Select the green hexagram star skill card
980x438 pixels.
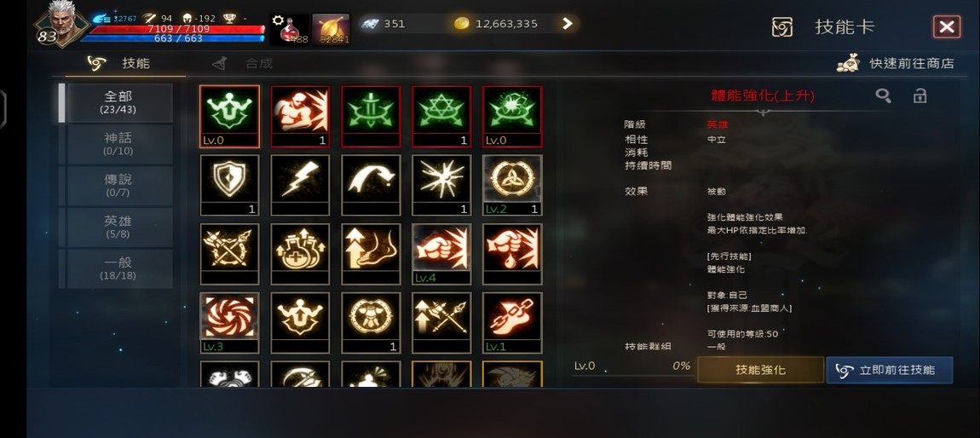[x=441, y=116]
